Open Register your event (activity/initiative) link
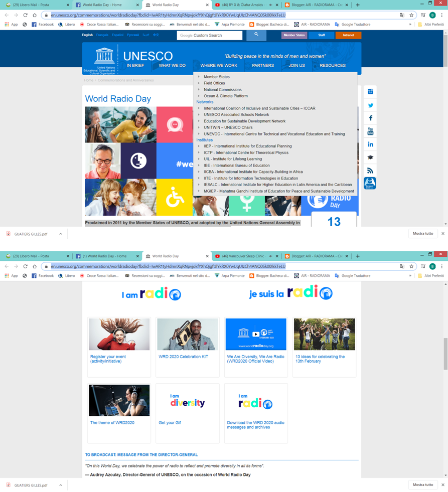This screenshot has height=492, width=448. pos(108,359)
